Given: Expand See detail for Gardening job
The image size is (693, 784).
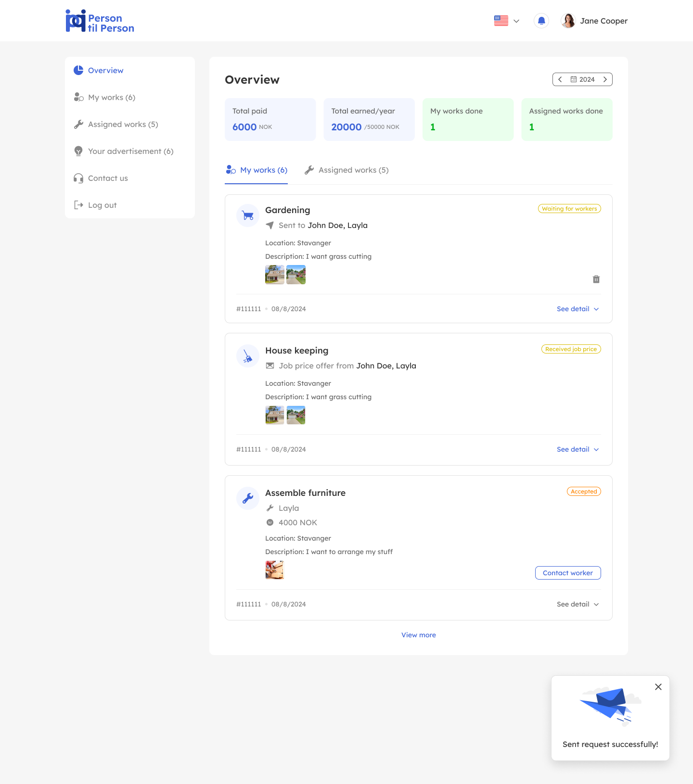Looking at the screenshot, I should coord(577,309).
